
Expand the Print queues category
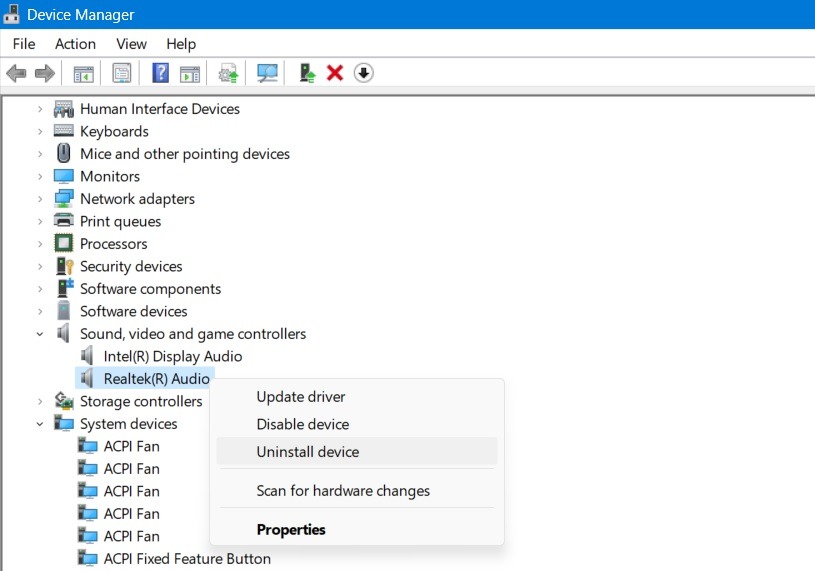[x=40, y=221]
